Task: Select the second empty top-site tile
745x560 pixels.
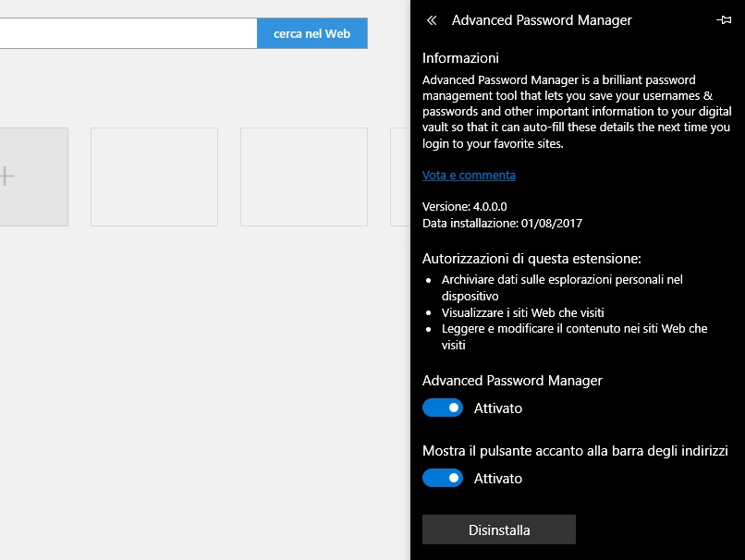Action: 304,177
